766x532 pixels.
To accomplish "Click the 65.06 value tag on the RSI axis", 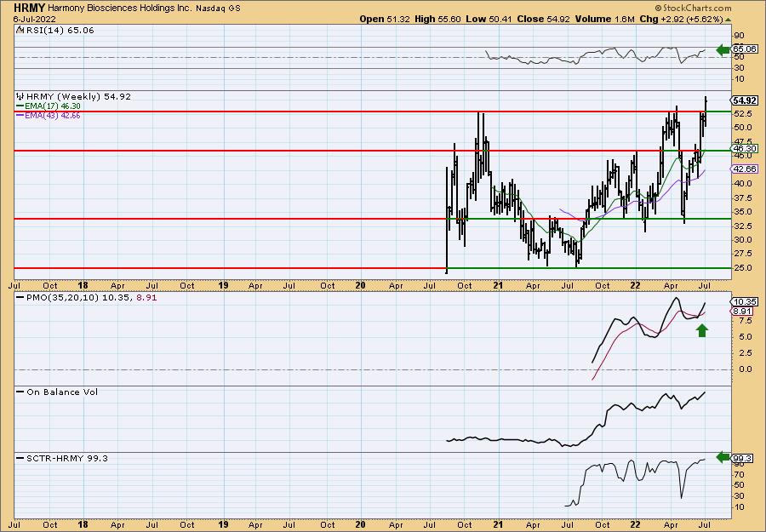I will point(745,49).
